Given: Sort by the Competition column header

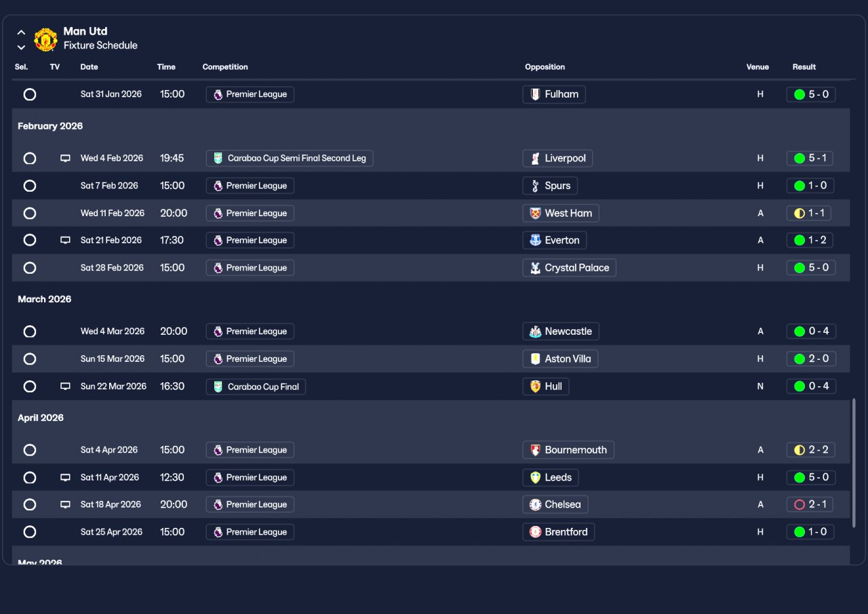Looking at the screenshot, I should [x=225, y=67].
